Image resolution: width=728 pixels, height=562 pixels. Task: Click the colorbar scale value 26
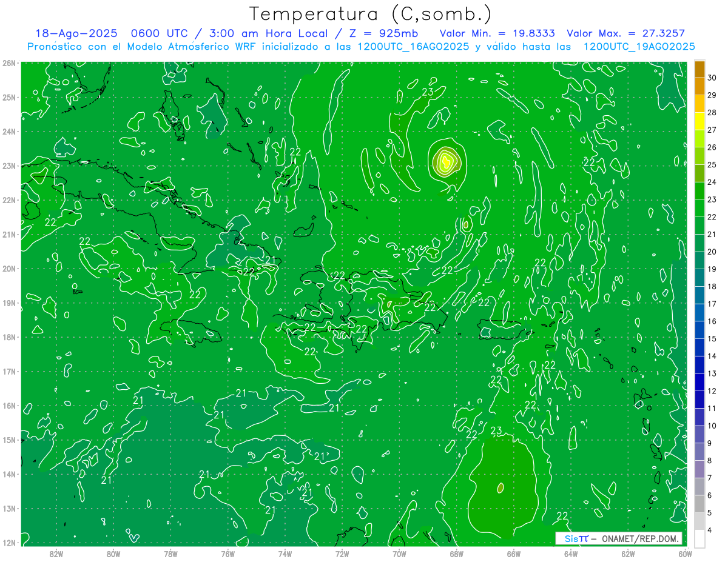712,147
